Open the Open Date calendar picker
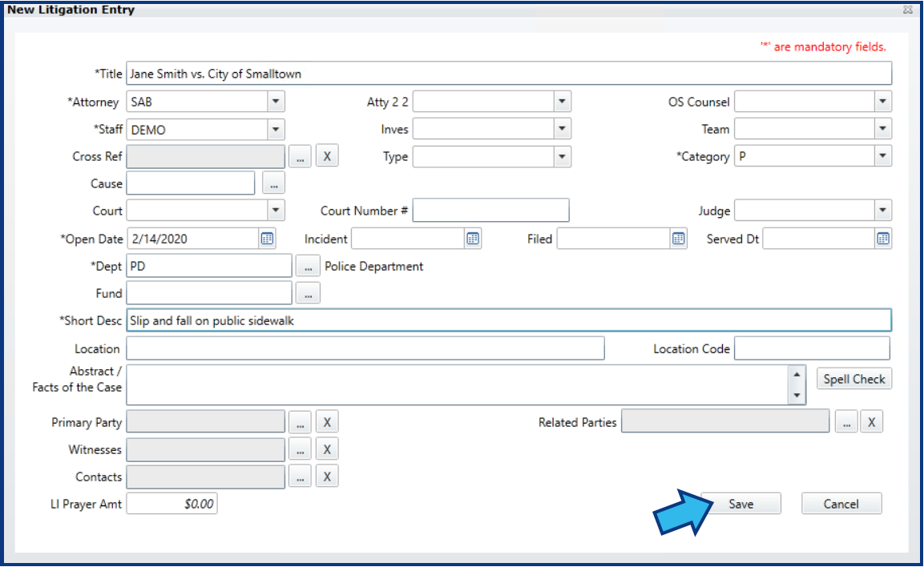Screen dimensions: 924x567 coord(267,239)
